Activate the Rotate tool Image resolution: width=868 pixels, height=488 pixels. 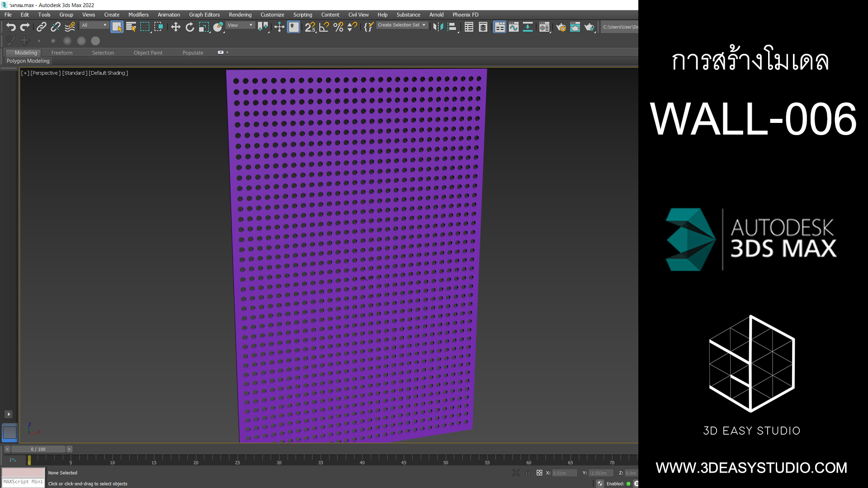tap(190, 27)
